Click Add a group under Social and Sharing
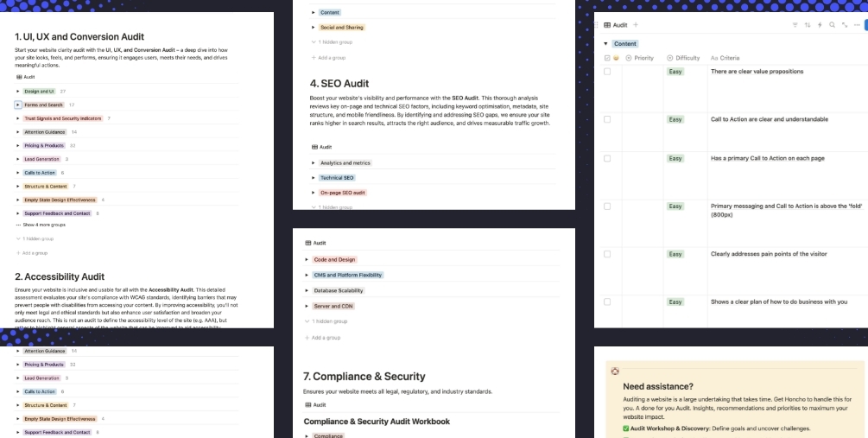The height and width of the screenshot is (438, 868). point(332,58)
